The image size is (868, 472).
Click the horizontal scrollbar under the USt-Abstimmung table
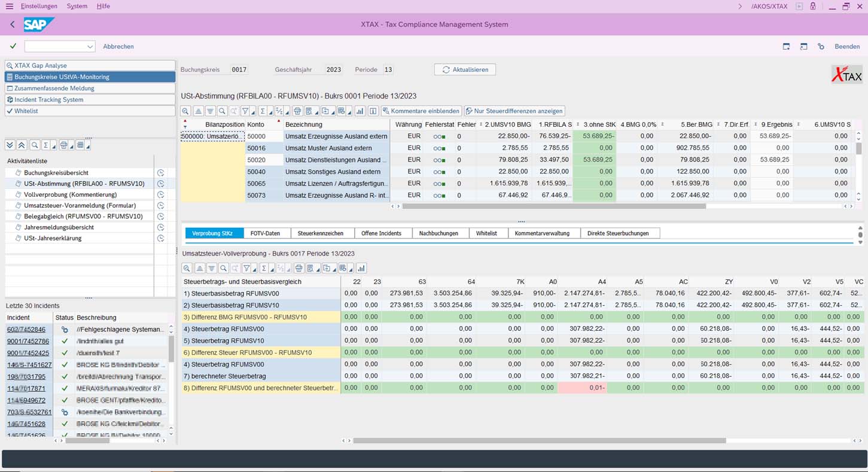click(x=554, y=206)
